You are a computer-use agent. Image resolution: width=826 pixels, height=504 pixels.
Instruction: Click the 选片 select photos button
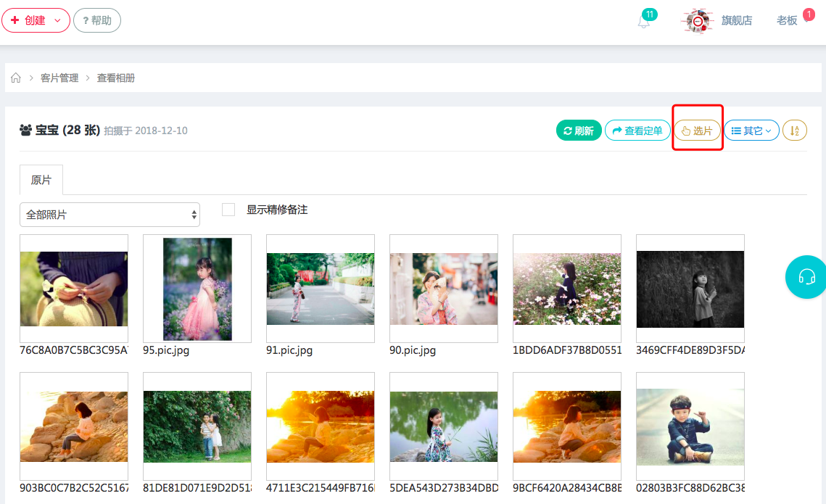click(697, 131)
